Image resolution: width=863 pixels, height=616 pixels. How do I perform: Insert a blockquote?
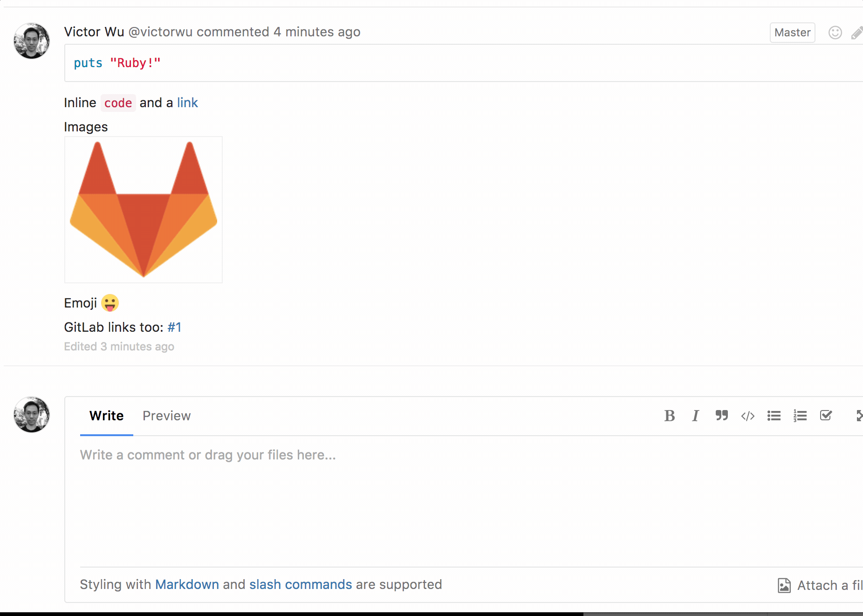tap(721, 416)
